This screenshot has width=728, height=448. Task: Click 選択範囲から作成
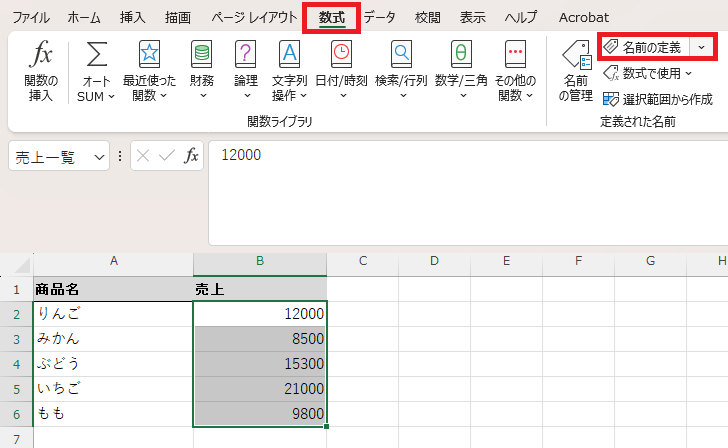pyautogui.click(x=657, y=99)
